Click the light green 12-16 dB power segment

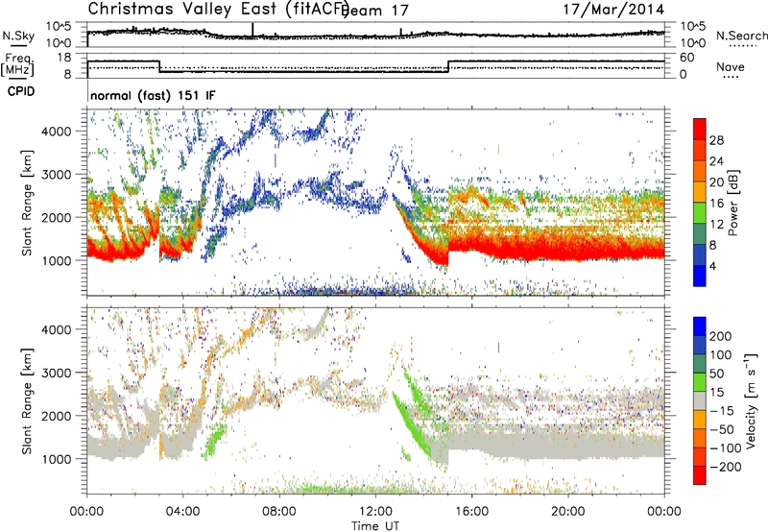point(700,213)
